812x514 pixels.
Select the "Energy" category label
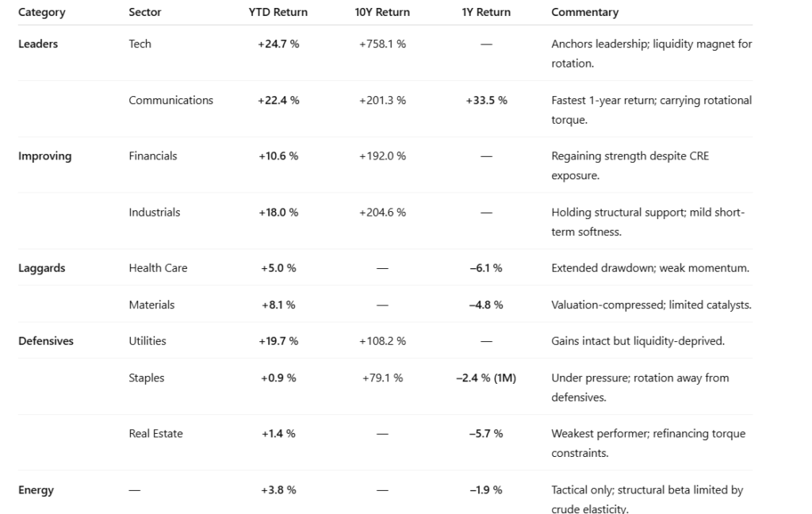point(36,490)
